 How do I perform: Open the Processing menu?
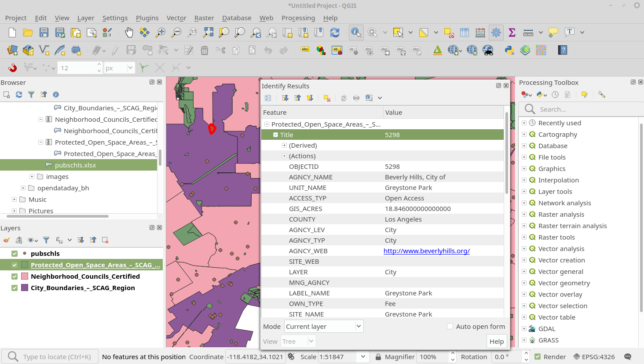click(298, 18)
